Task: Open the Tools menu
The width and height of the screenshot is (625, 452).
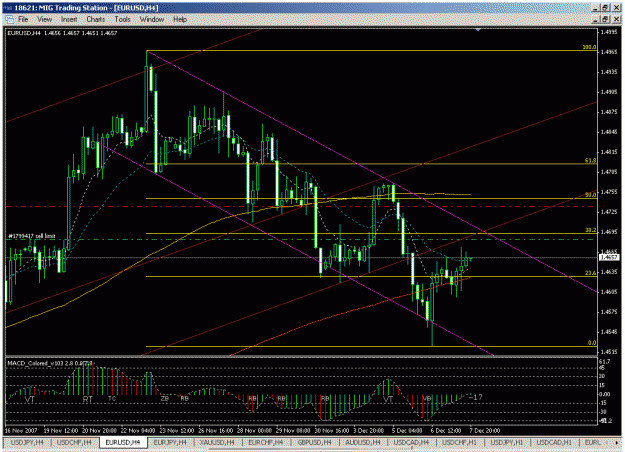Action: (122, 19)
